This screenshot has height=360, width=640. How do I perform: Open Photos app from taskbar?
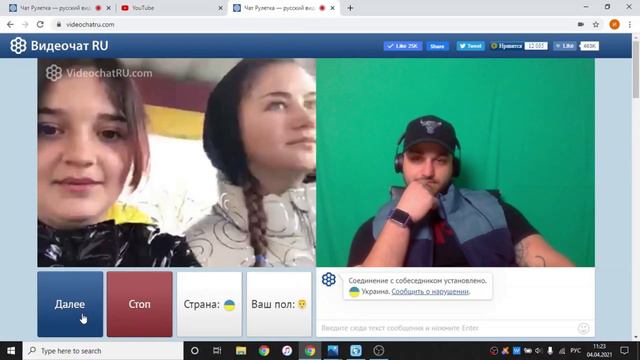(x=333, y=351)
